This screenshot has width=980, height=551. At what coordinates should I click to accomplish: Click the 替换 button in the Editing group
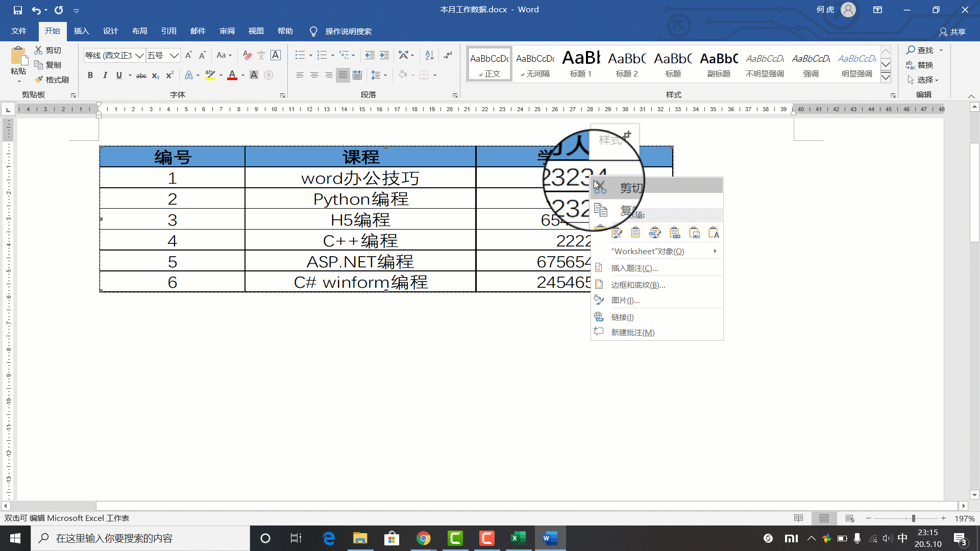point(919,65)
